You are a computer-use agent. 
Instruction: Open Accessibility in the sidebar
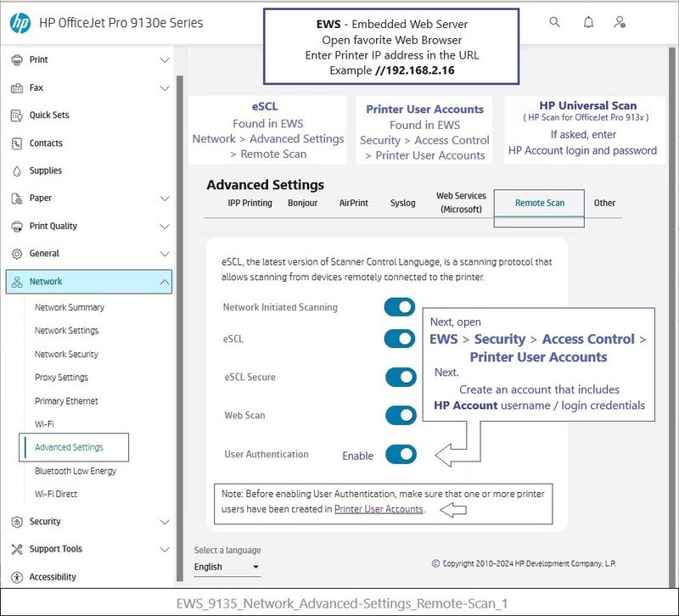tap(53, 577)
